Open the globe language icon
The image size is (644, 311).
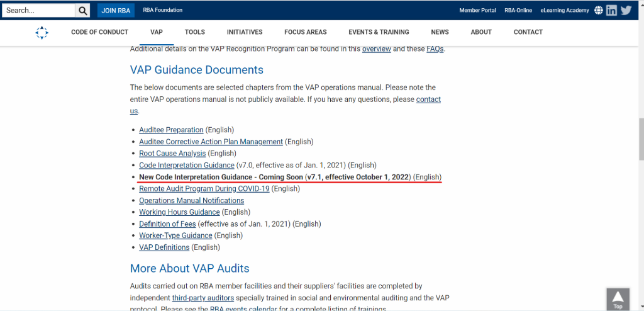pos(598,11)
